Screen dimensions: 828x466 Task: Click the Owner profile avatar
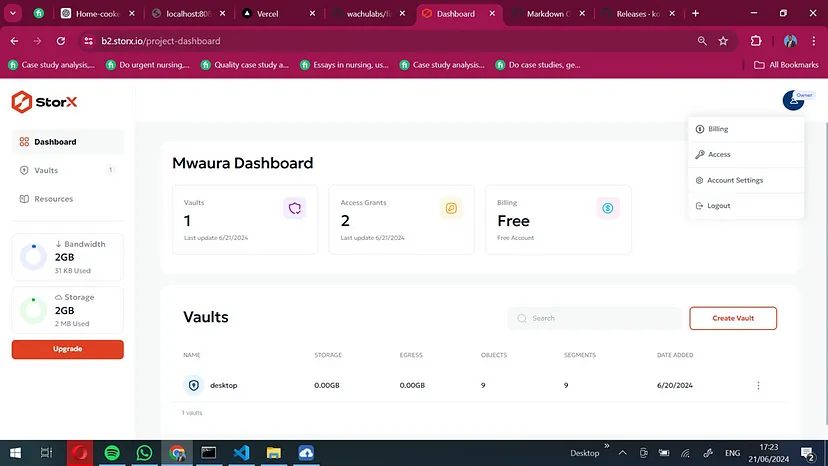point(794,100)
